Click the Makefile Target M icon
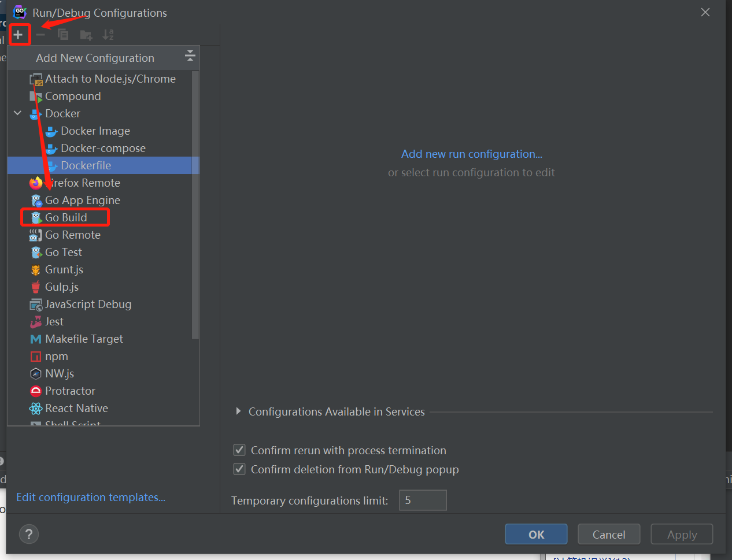Viewport: 732px width, 560px height. click(x=36, y=339)
